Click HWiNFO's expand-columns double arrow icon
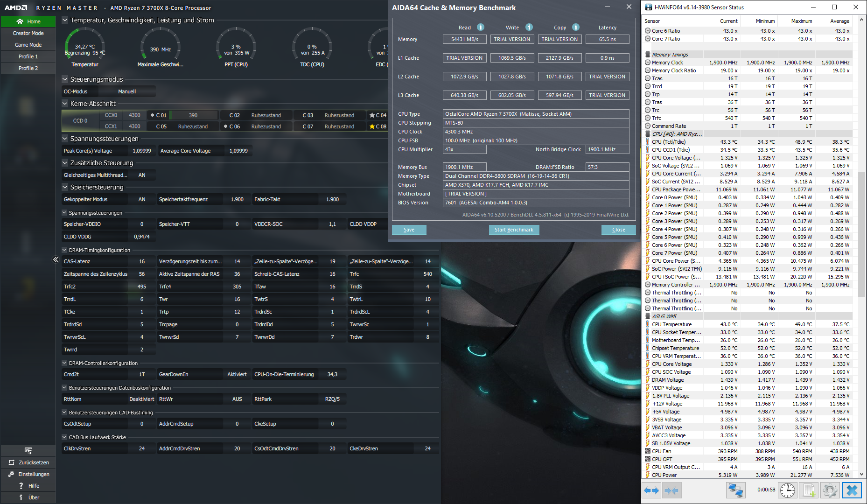 pyautogui.click(x=651, y=490)
